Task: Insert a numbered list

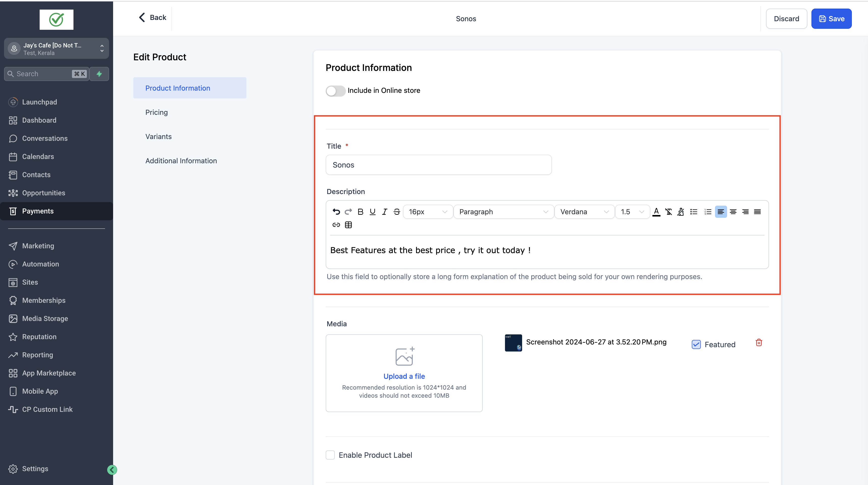Action: (708, 211)
